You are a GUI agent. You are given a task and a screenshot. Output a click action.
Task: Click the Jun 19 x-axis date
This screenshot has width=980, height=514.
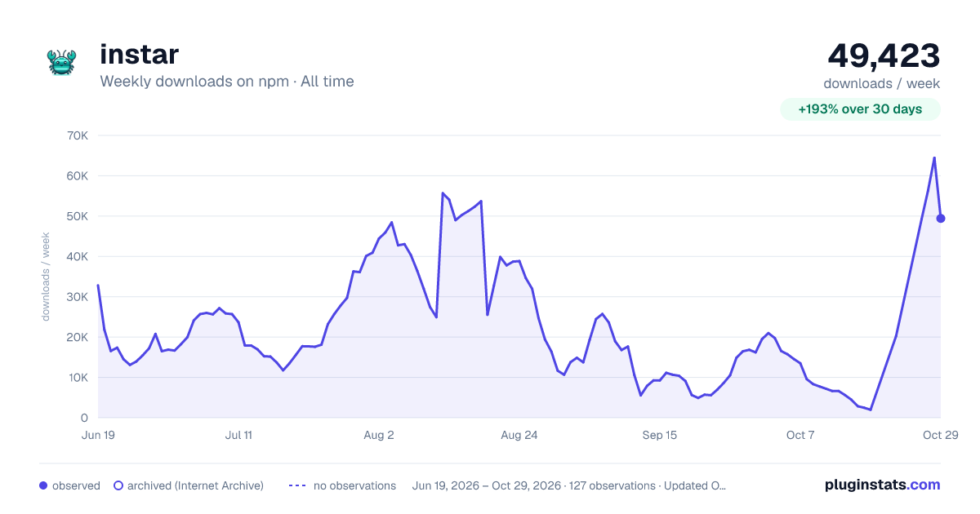(x=98, y=435)
